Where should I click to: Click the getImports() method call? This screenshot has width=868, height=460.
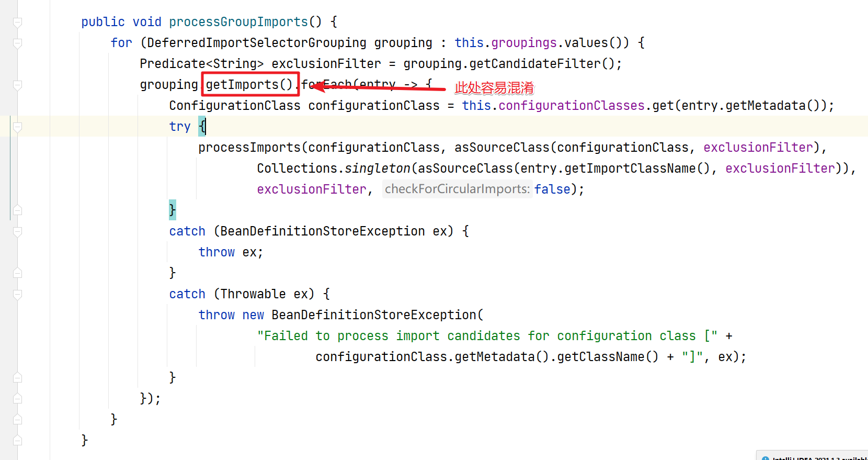249,85
